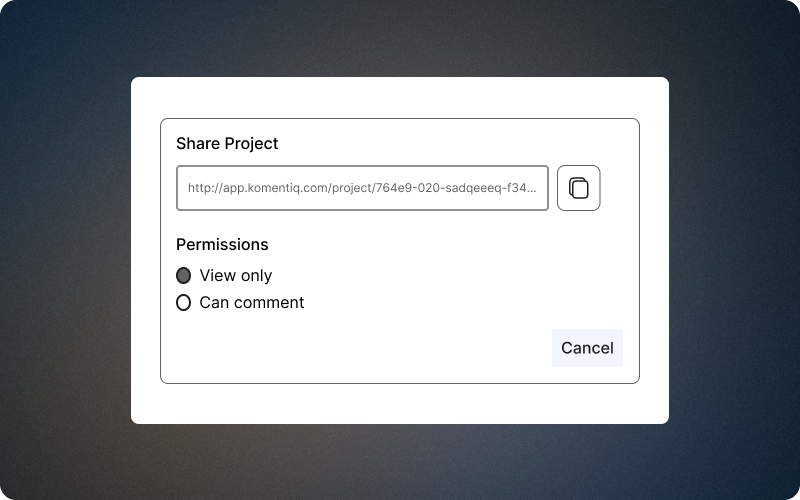Click the Share Project heading
Screen dimensions: 800x500
(227, 143)
